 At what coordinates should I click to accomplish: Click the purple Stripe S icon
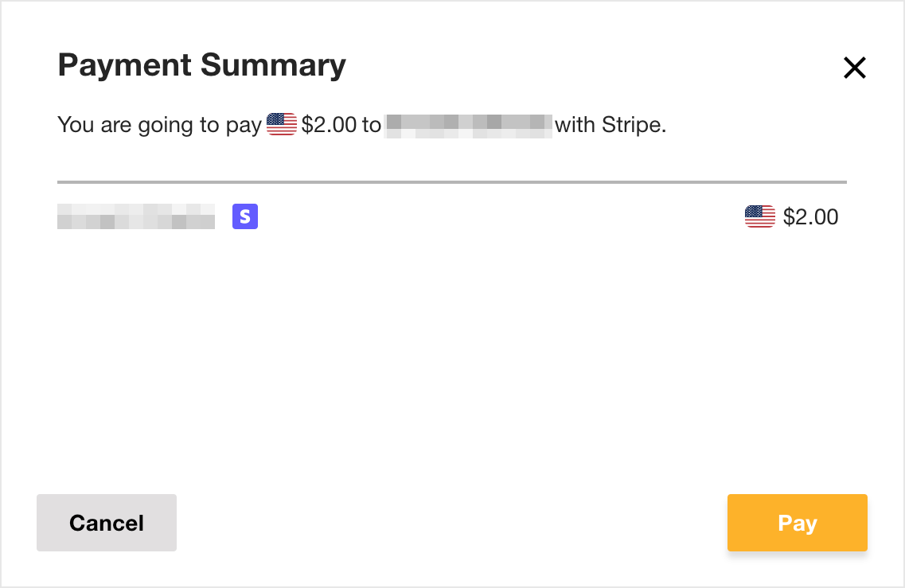pos(244,216)
